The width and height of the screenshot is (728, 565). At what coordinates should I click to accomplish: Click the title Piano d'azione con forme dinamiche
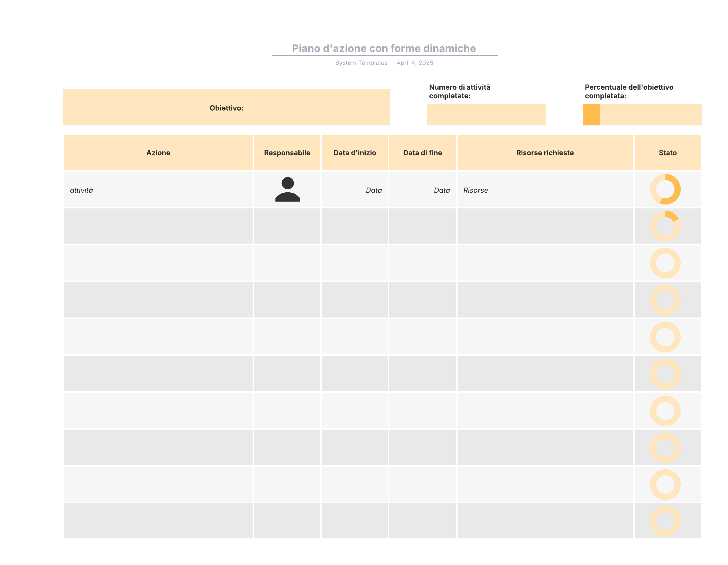tap(384, 48)
